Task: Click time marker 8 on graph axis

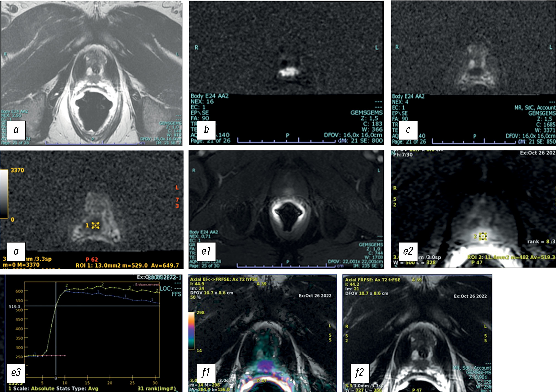Action: pos(56,379)
